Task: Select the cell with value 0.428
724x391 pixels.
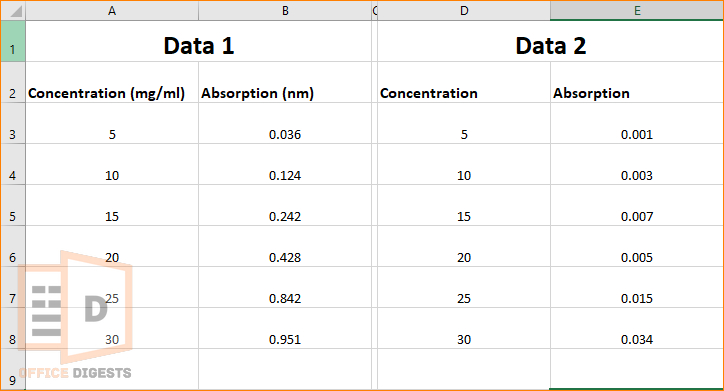Action: [x=285, y=247]
